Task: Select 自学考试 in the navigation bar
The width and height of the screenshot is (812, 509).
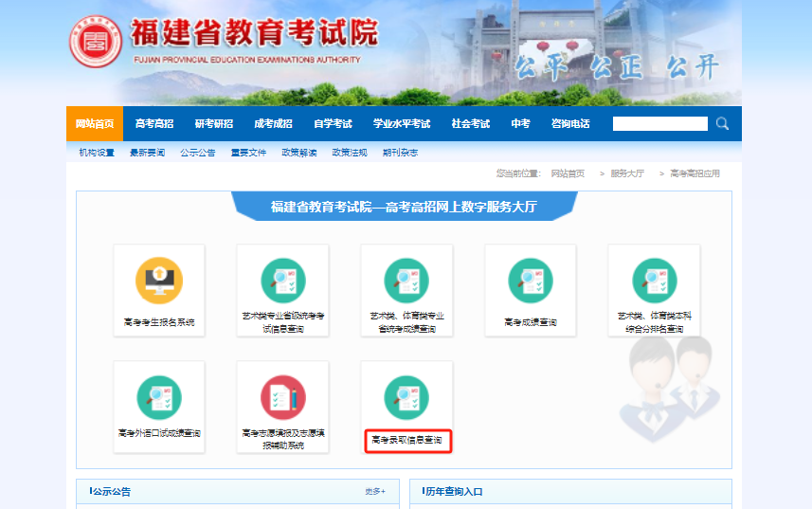Action: (x=333, y=124)
